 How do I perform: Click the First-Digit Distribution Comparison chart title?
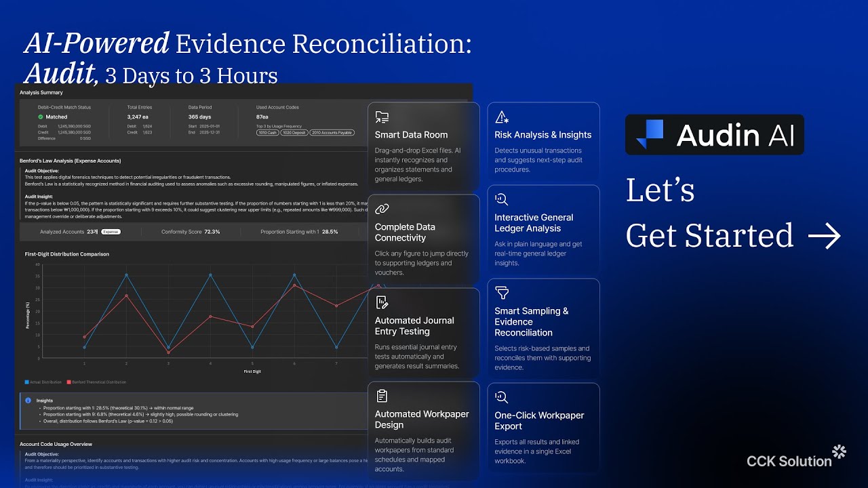click(x=67, y=254)
